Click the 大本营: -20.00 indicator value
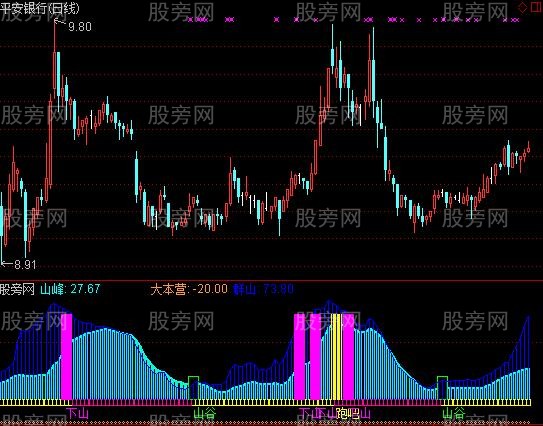Viewport: 543px width, 426px height. coord(189,289)
